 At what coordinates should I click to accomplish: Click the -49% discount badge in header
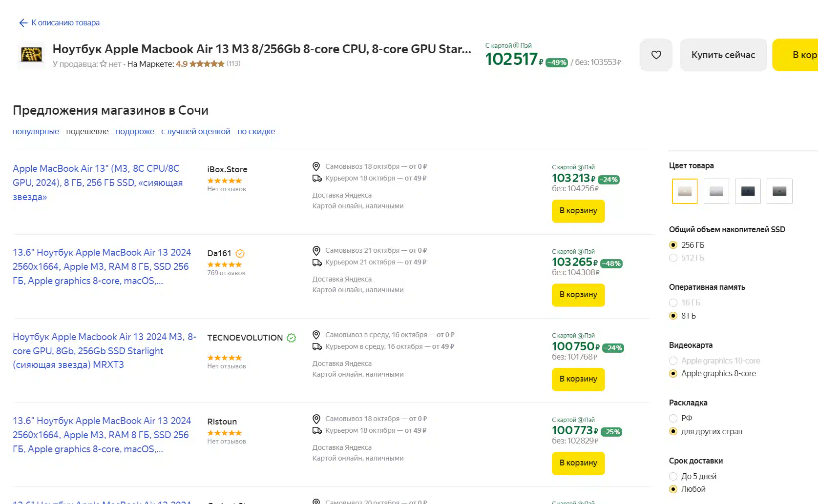pyautogui.click(x=557, y=62)
